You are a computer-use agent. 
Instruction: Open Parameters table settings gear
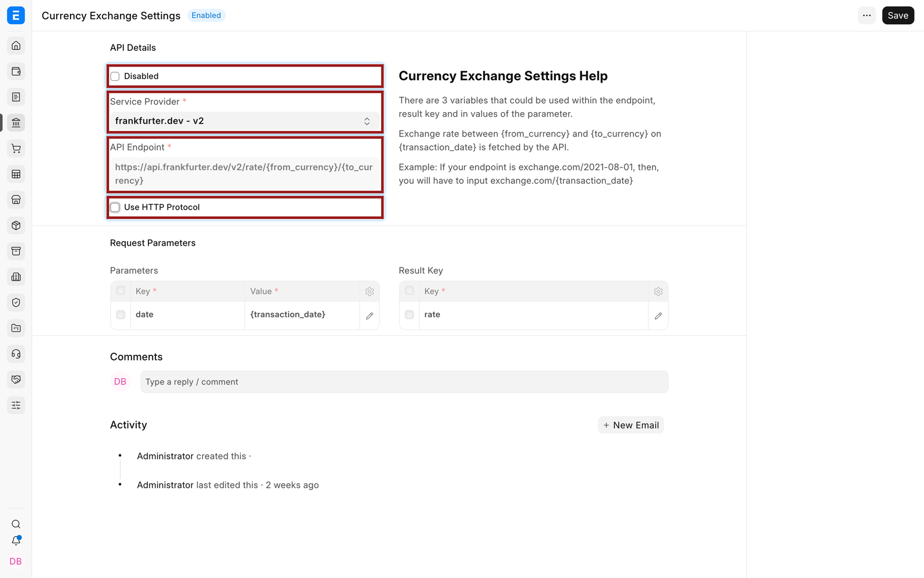(x=370, y=292)
